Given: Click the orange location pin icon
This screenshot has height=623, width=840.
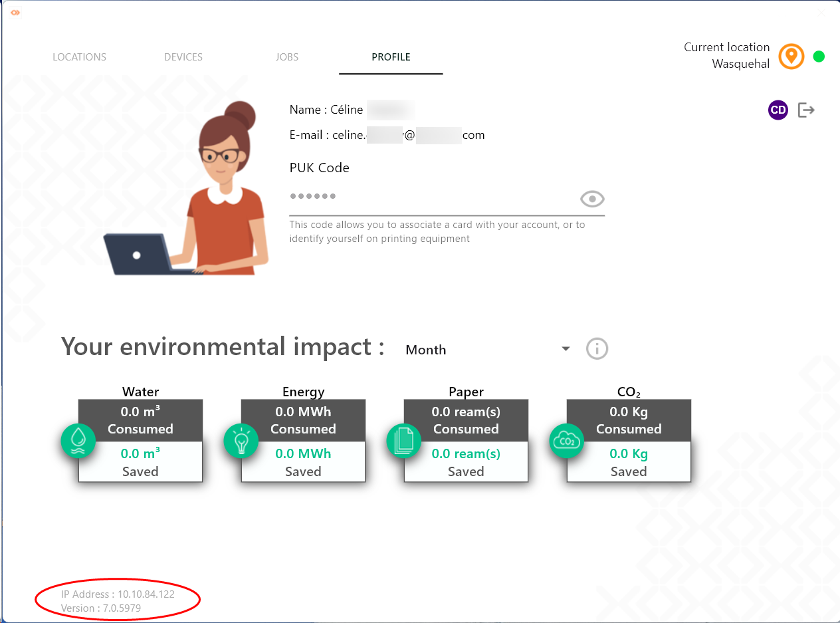Looking at the screenshot, I should pyautogui.click(x=791, y=57).
